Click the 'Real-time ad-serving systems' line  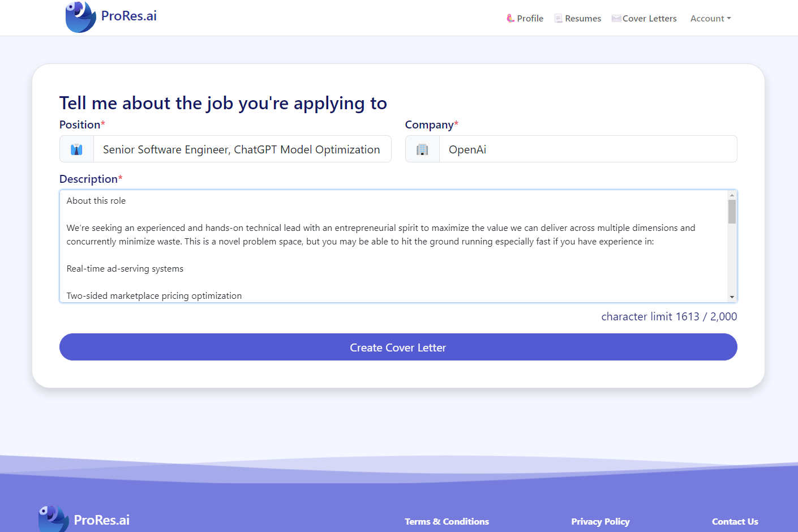click(125, 269)
